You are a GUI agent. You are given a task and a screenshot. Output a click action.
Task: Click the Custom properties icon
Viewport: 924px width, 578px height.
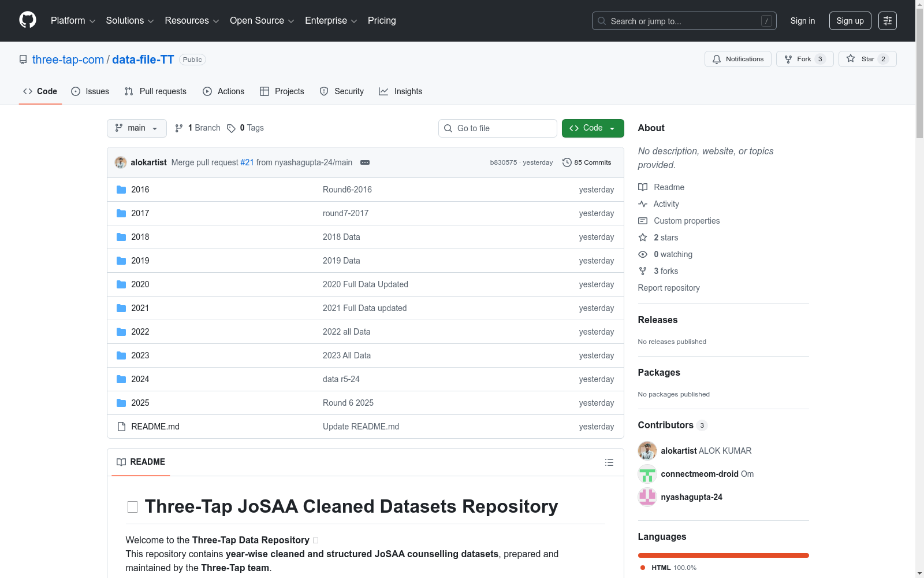point(643,221)
